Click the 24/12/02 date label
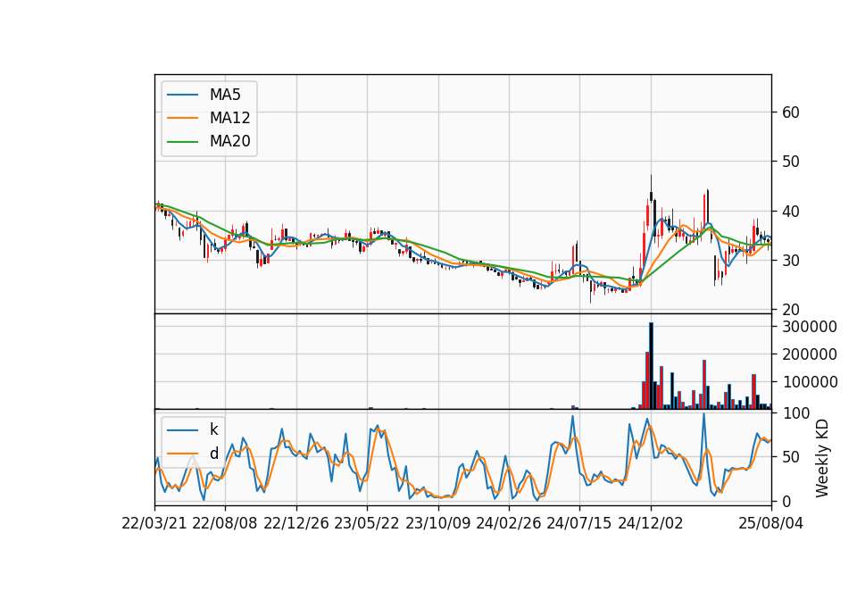This screenshot has height=616, width=857. (x=651, y=523)
